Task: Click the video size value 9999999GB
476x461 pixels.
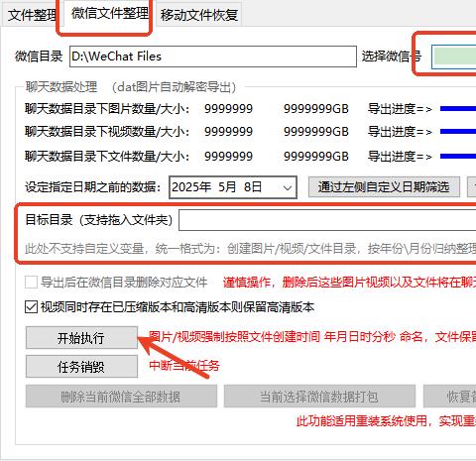Action: tap(316, 132)
